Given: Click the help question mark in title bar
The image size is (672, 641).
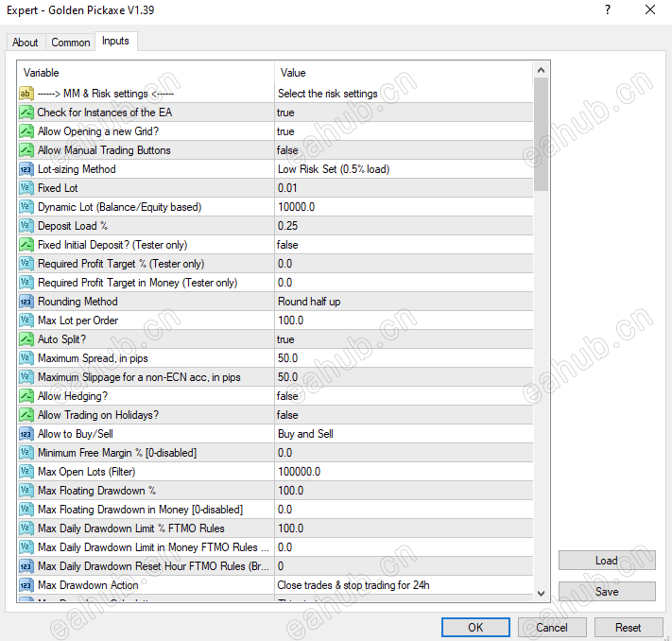Looking at the screenshot, I should tap(608, 9).
